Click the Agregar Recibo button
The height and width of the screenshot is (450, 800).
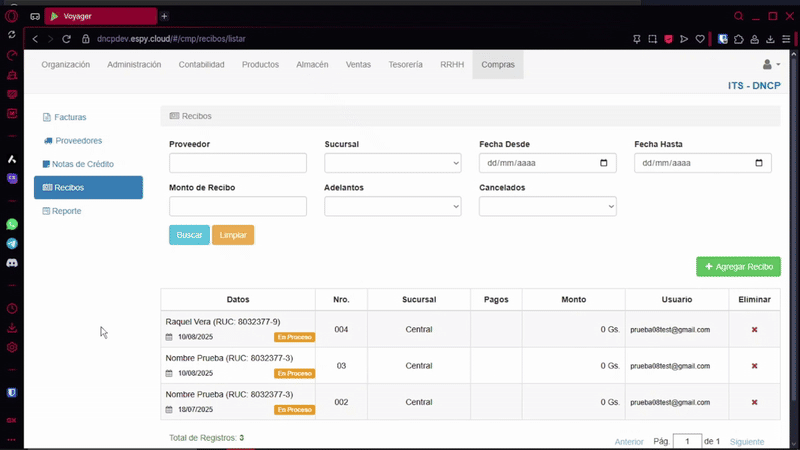[738, 267]
